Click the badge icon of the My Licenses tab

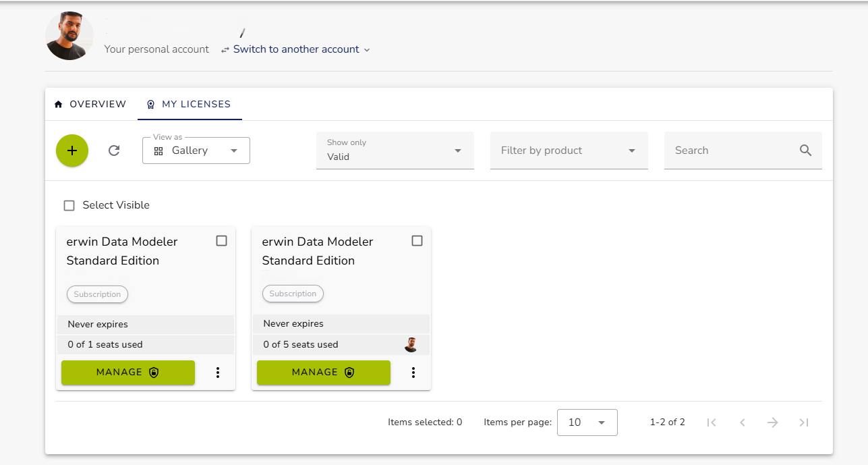point(151,105)
